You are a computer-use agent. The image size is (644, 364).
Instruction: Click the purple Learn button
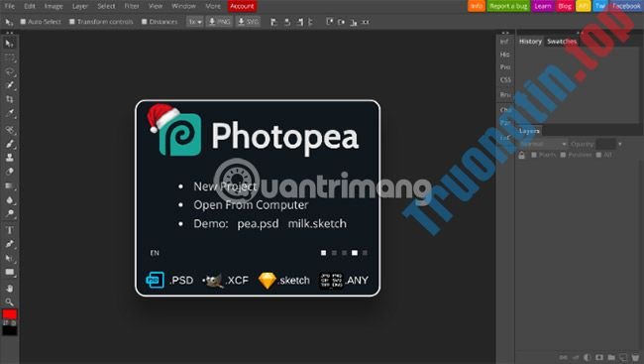[x=543, y=6]
